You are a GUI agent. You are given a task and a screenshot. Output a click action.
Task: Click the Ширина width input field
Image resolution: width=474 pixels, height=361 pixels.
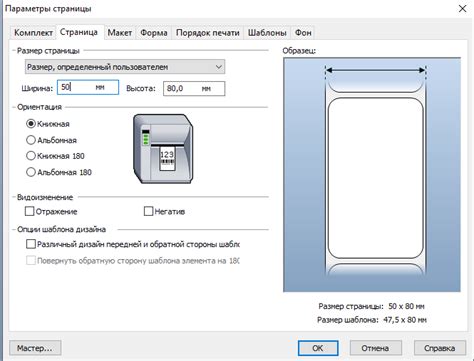[x=88, y=87]
